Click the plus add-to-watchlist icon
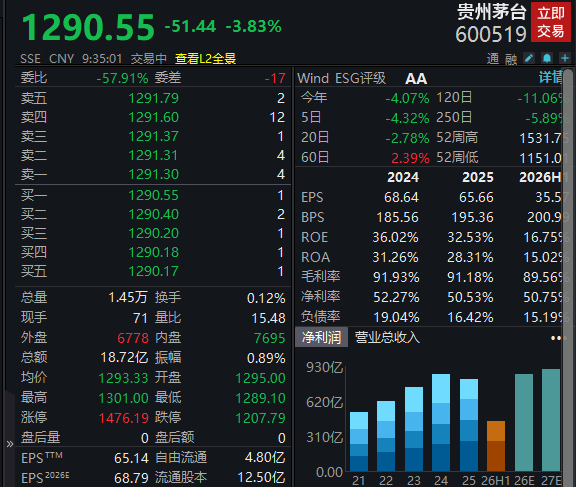Viewport: 576px width, 487px height. pyautogui.click(x=565, y=58)
